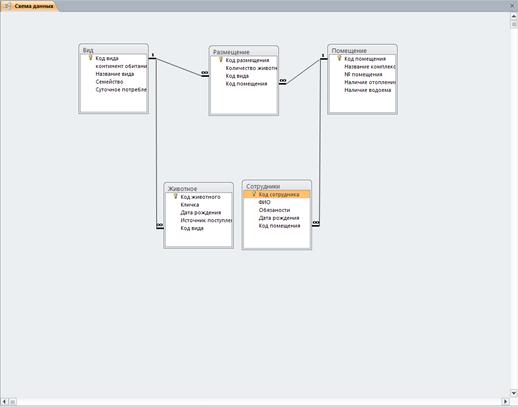Select the Вид to Размещение relationship line
This screenshot has height=407, width=518.
[x=179, y=67]
